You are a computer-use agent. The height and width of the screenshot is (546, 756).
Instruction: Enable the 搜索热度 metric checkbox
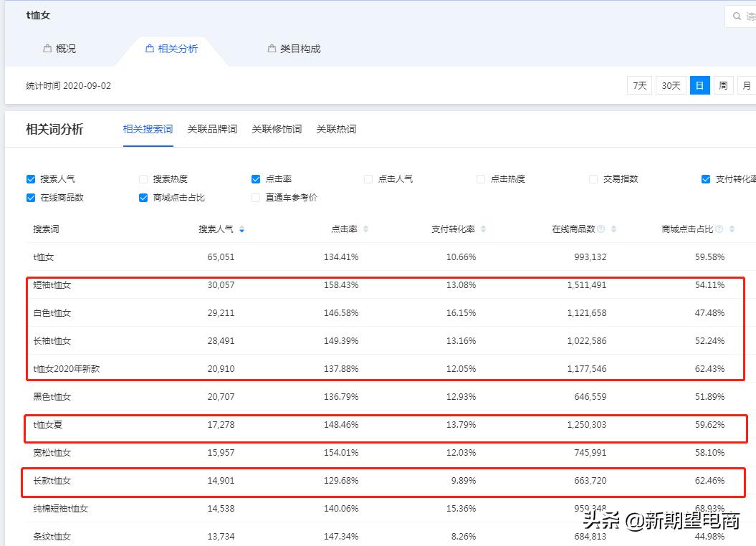coord(143,178)
